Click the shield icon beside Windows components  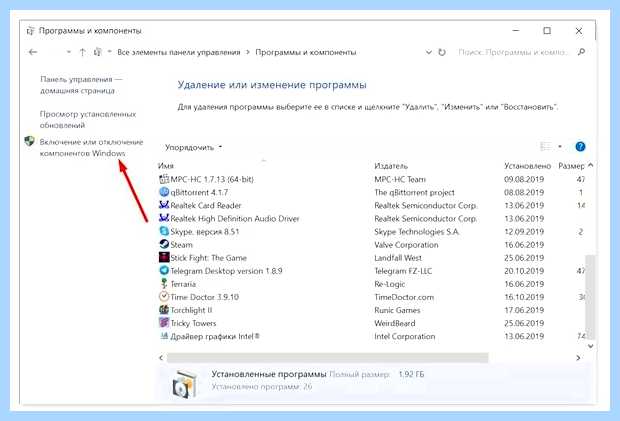pyautogui.click(x=29, y=141)
